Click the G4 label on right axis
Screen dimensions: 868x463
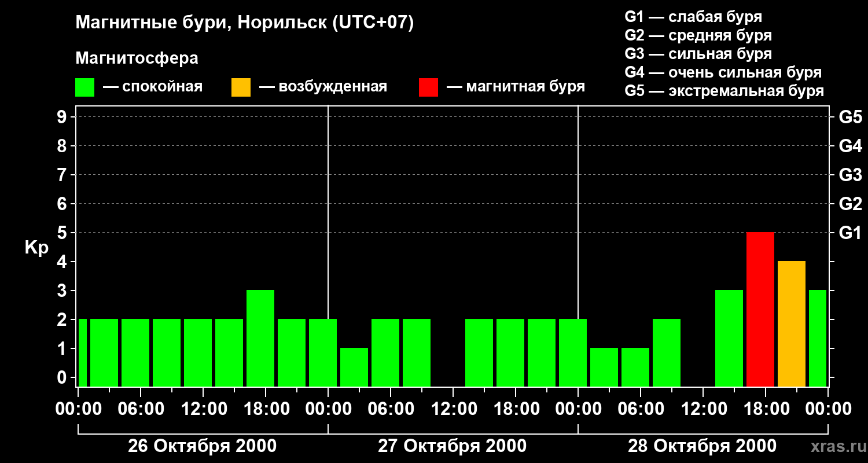[x=850, y=146]
